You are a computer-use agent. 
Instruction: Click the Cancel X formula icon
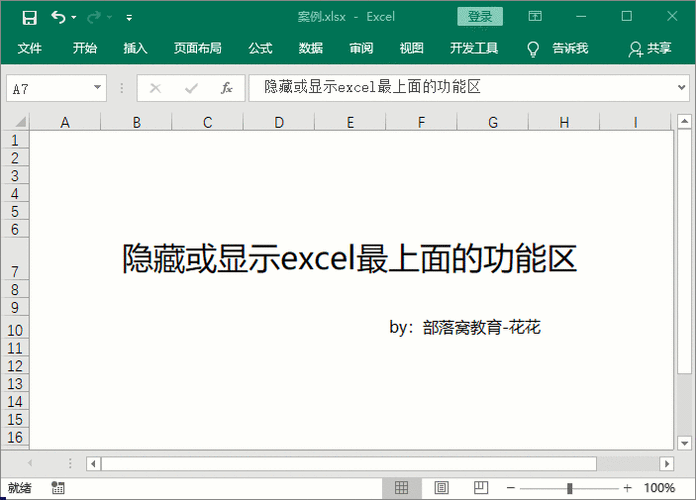155,88
